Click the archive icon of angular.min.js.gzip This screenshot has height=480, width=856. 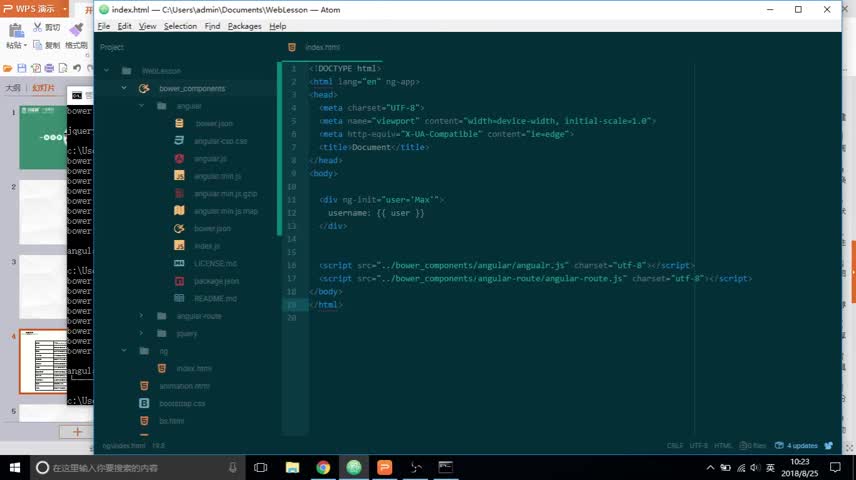coord(179,193)
